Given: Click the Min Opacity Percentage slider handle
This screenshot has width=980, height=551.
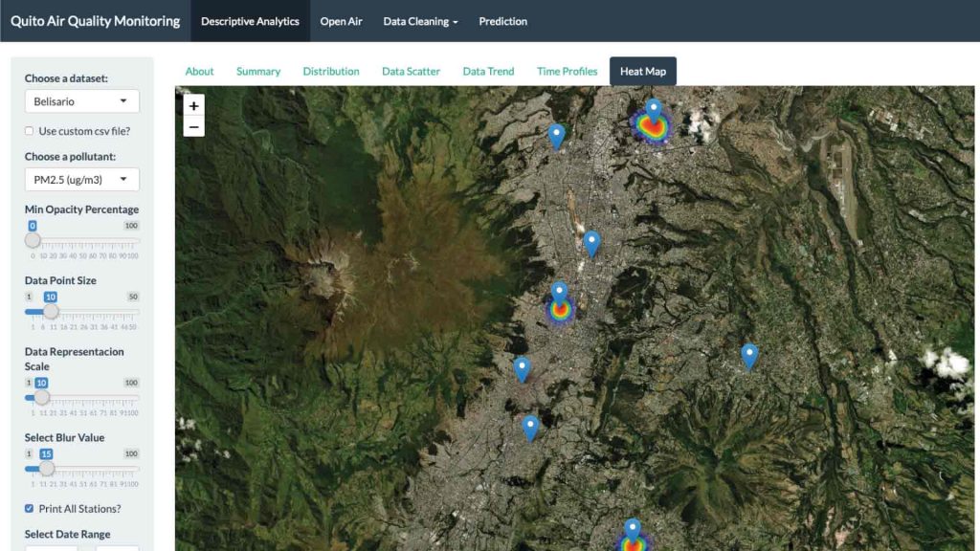Looking at the screenshot, I should pos(33,240).
